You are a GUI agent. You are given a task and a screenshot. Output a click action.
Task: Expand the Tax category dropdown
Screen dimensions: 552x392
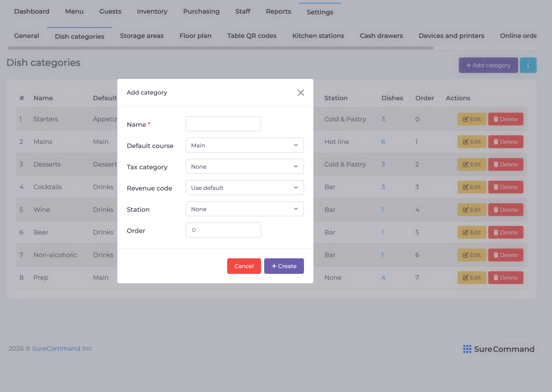245,166
